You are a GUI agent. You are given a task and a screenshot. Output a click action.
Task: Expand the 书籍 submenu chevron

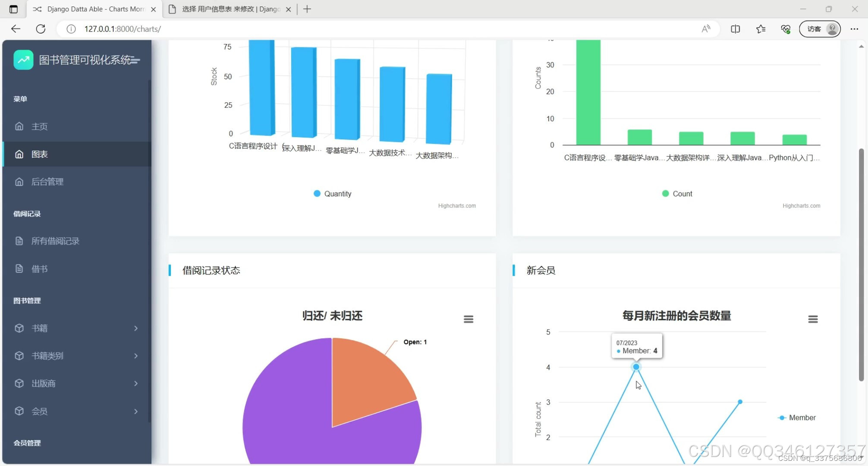[x=135, y=328]
